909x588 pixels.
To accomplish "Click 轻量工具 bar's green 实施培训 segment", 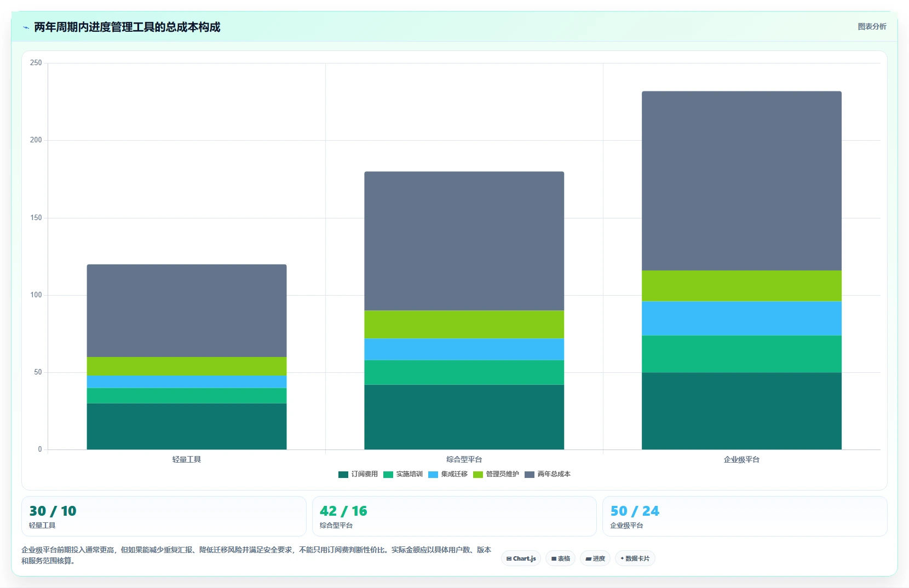I will point(187,396).
